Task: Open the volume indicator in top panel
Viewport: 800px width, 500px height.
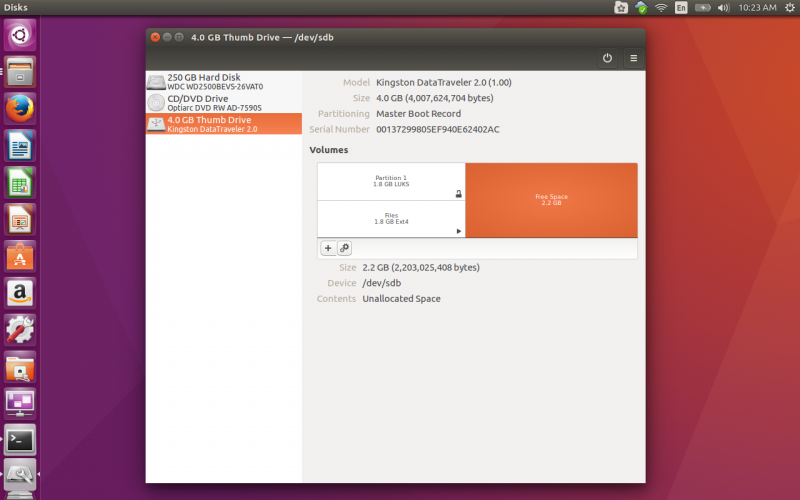Action: click(723, 8)
